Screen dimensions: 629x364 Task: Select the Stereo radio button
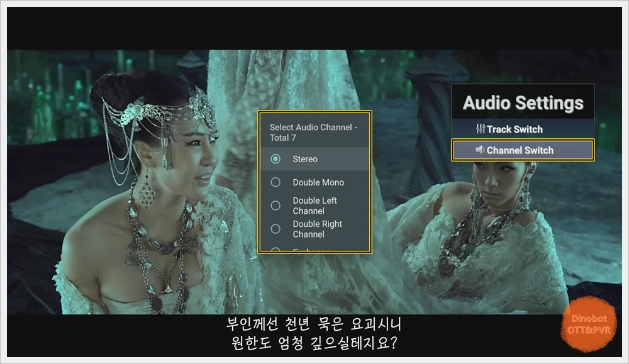276,159
